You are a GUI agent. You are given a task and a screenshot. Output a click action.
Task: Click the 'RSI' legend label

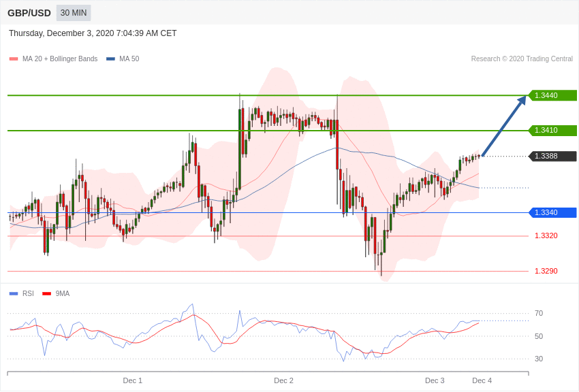pos(28,293)
